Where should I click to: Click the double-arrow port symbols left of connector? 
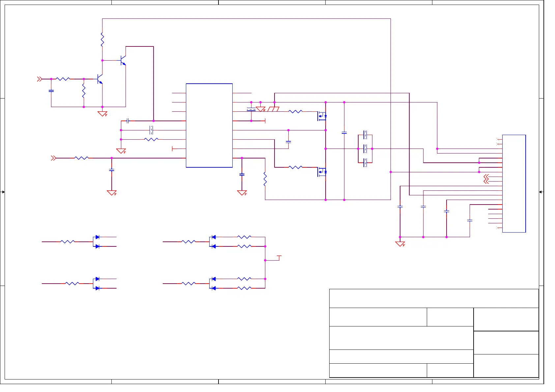coord(486,179)
